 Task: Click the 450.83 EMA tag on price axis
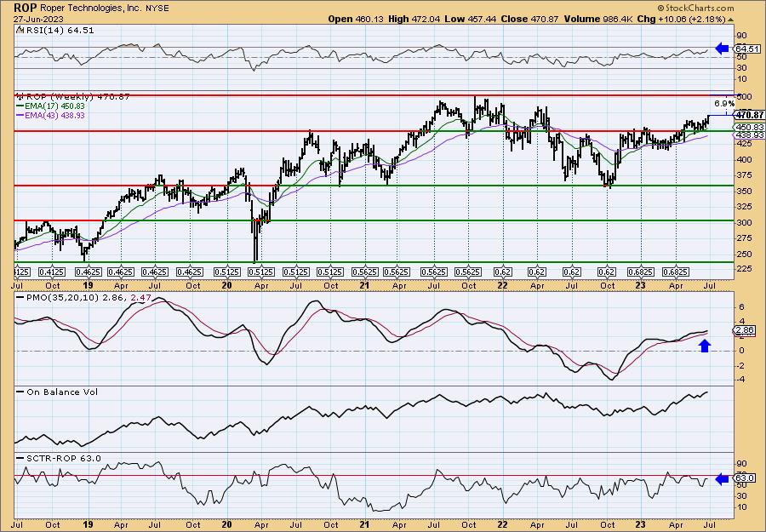(750, 127)
